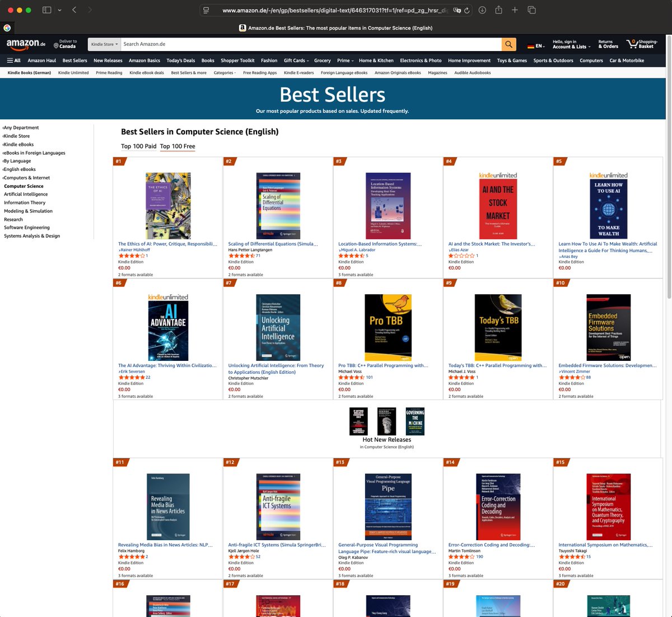Viewport: 672px width, 617px height.
Task: Open Audible Audiobooks submenu item
Action: (473, 73)
